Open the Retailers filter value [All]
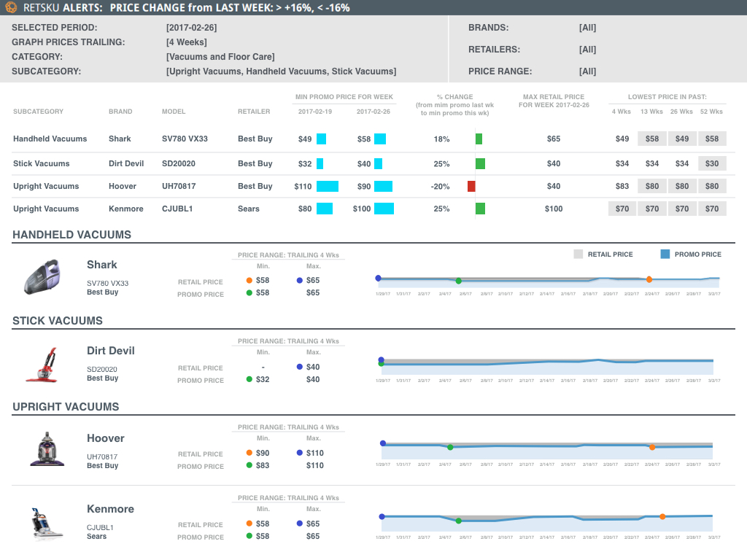Screen dimensions: 747x560 tap(587, 50)
